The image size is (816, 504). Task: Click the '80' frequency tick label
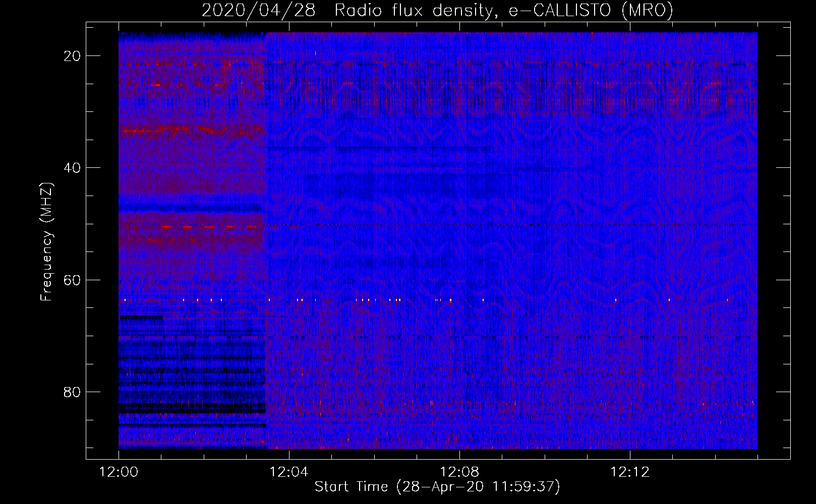[72, 392]
